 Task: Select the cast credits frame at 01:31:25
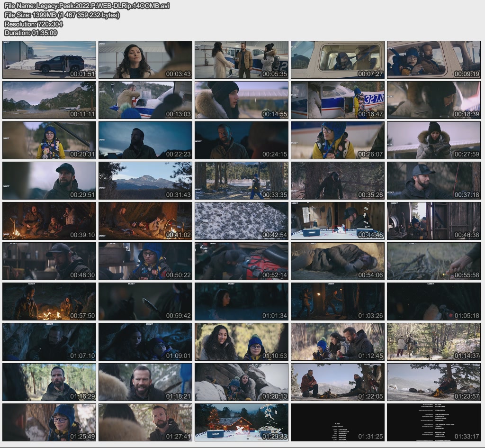coord(337,422)
